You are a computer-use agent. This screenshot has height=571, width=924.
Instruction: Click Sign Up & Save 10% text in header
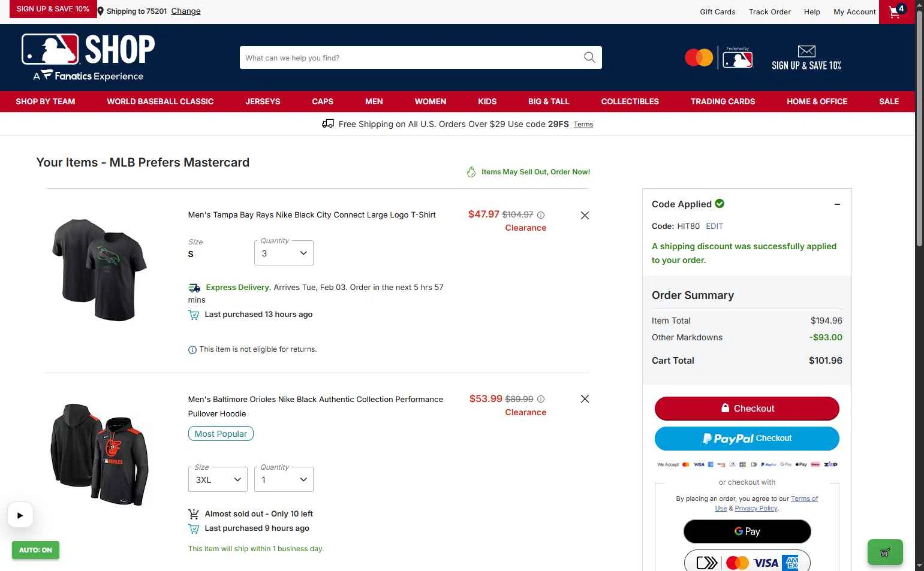806,65
